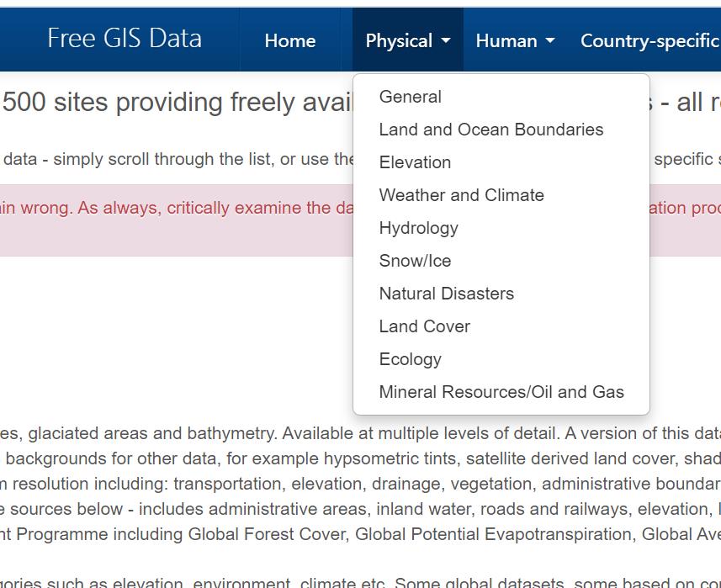This screenshot has width=721, height=588.
Task: Open Natural Disasters entry
Action: coord(446,294)
